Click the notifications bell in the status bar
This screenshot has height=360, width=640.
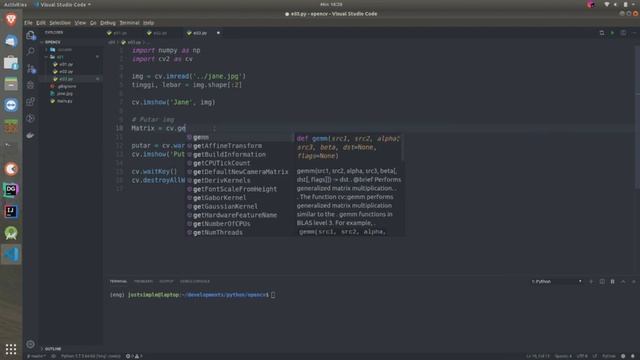click(x=633, y=356)
